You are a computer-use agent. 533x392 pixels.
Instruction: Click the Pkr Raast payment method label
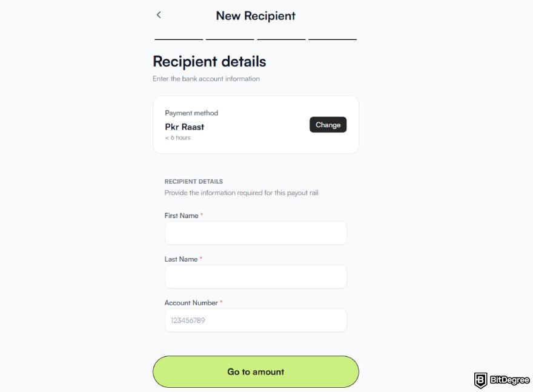tap(184, 127)
